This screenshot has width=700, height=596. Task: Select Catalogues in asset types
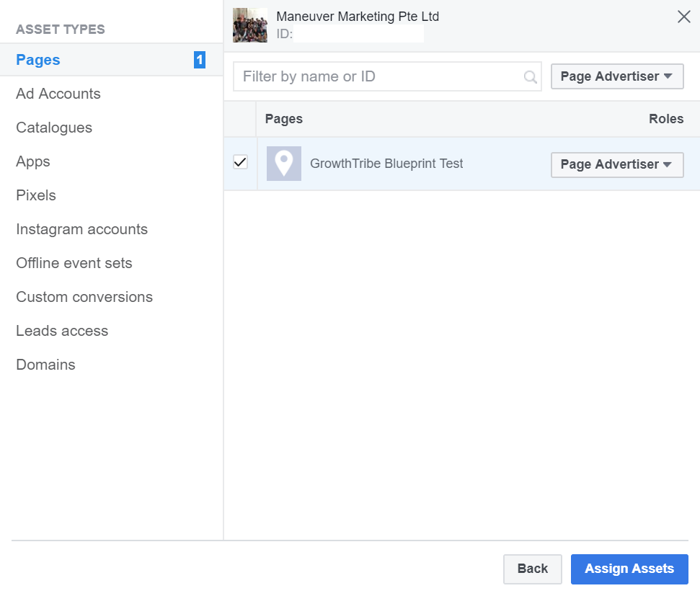(x=54, y=128)
